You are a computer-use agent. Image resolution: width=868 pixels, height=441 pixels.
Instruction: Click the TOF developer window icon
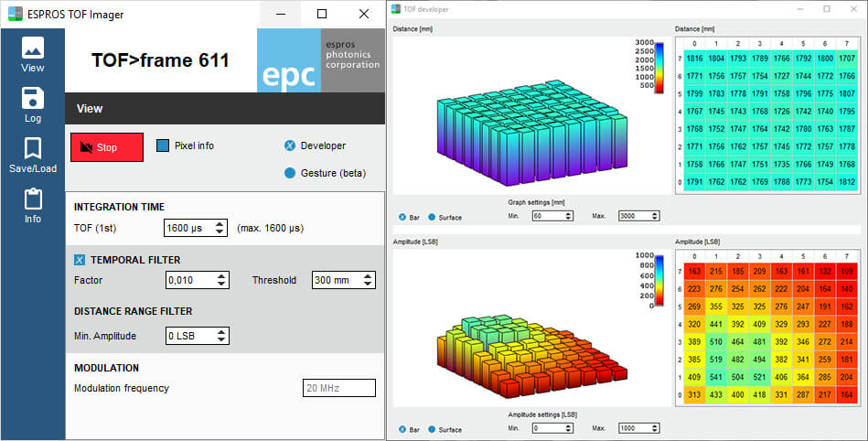pos(396,8)
